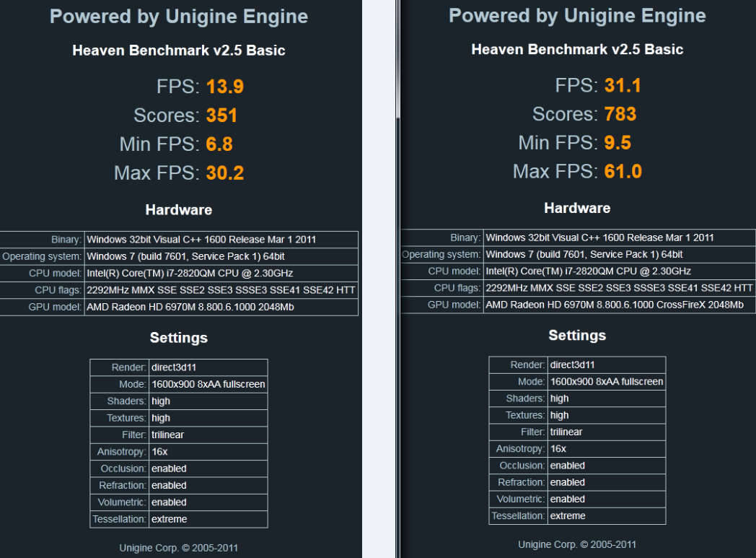Click right Heaven Benchmark v2.5 Basic heading
The width and height of the screenshot is (756, 558).
tap(578, 49)
